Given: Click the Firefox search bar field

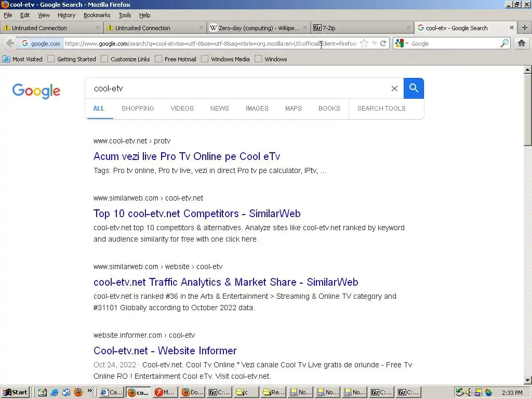Looking at the screenshot, I should tap(455, 44).
